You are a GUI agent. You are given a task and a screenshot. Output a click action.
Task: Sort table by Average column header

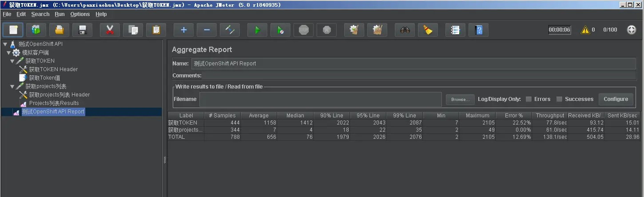tap(258, 115)
